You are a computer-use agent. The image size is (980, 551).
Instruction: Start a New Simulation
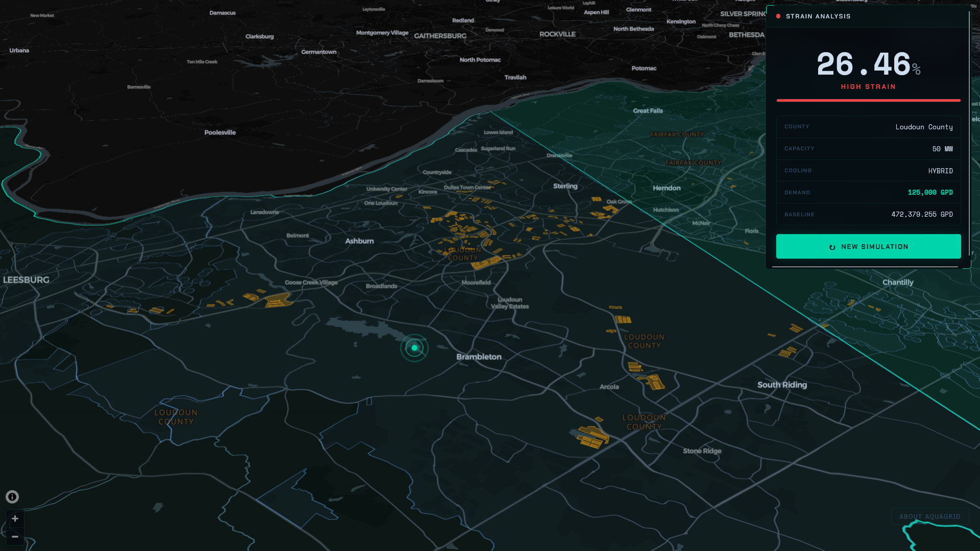coord(868,246)
